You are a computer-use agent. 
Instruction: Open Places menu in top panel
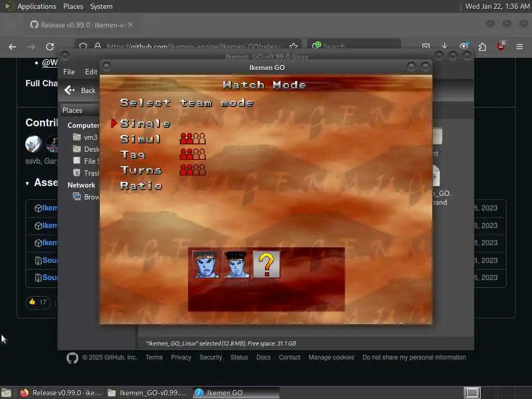click(x=73, y=6)
